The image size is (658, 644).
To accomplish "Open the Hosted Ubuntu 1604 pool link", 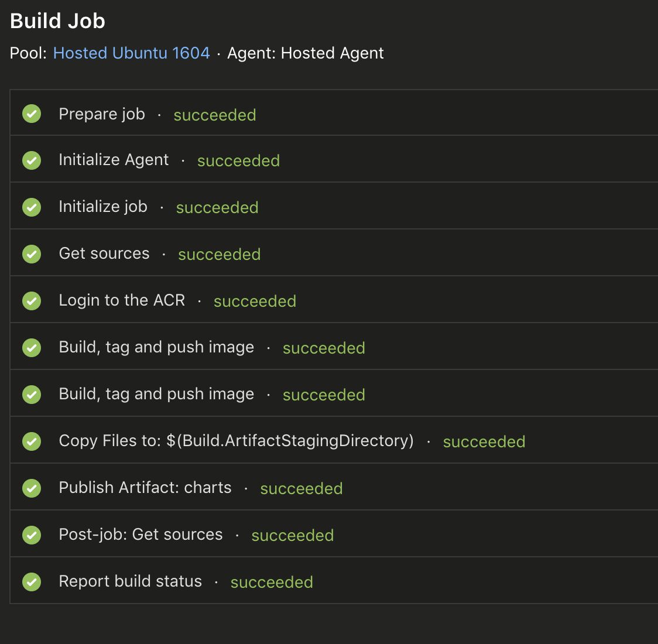I will (131, 53).
